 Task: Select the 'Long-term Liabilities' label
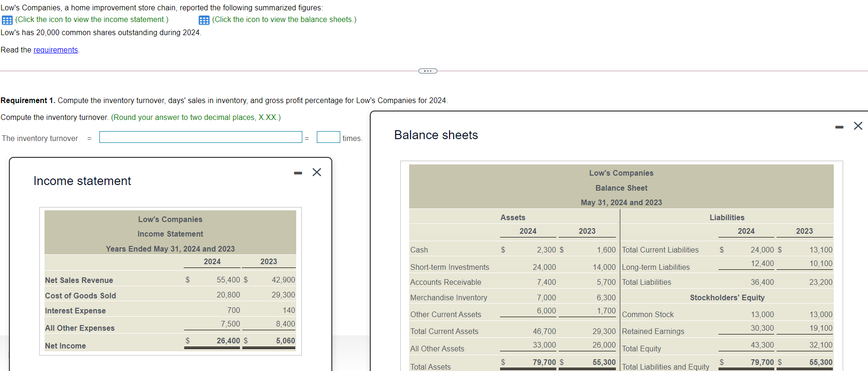[x=656, y=267]
